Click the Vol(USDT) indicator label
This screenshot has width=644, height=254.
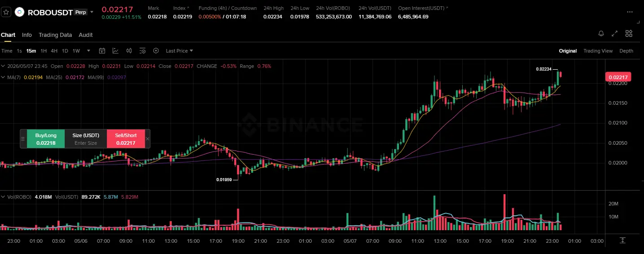point(67,197)
